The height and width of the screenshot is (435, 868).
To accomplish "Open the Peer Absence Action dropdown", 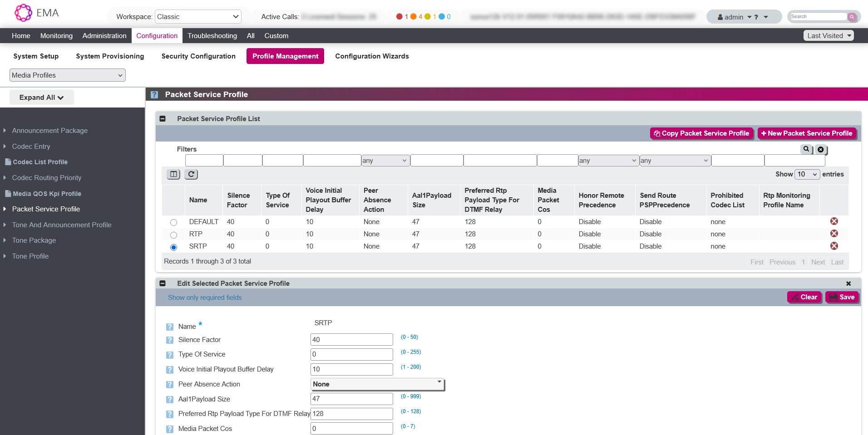I will click(377, 384).
